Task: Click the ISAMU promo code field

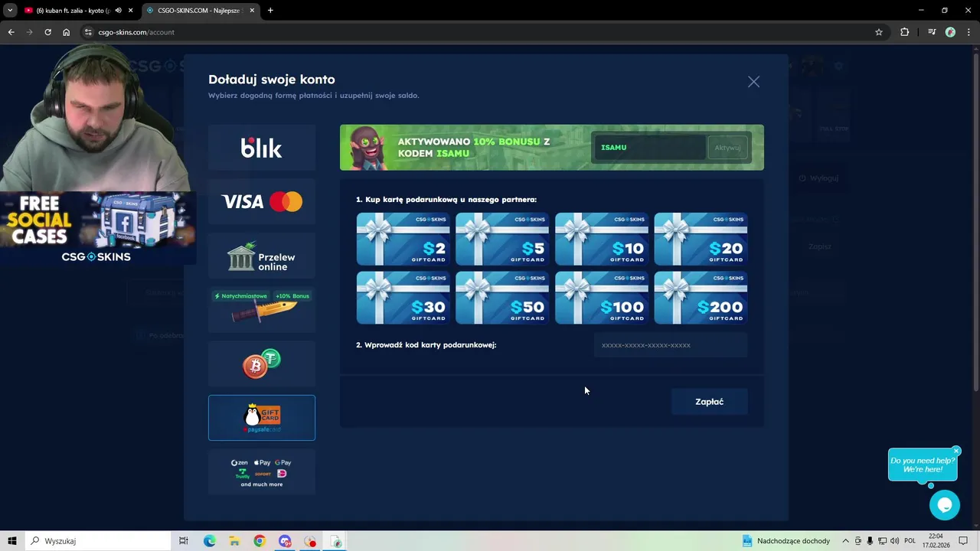Action: click(x=649, y=148)
